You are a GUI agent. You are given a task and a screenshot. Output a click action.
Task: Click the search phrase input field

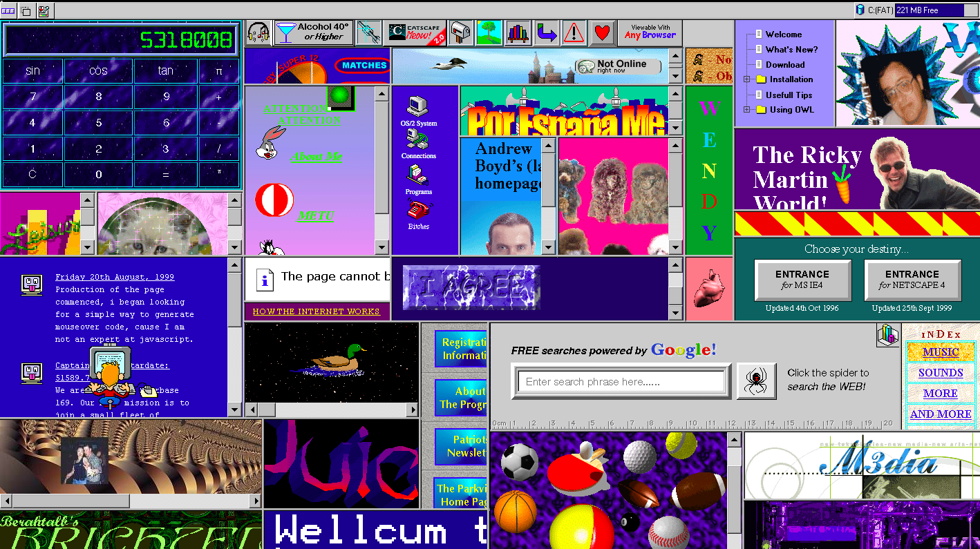pos(621,381)
